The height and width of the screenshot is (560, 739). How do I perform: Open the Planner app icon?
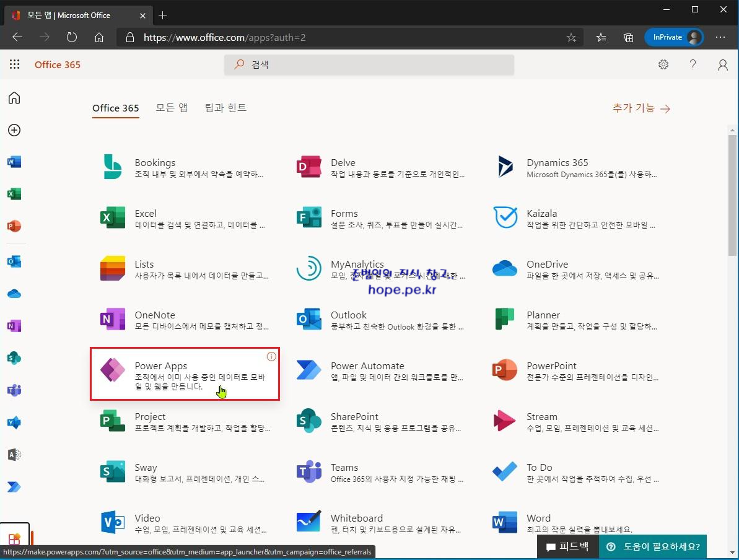pyautogui.click(x=505, y=318)
